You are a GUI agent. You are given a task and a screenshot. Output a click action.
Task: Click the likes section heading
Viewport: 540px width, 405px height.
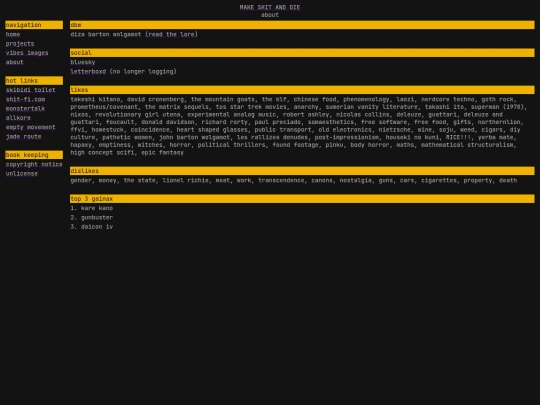(302, 90)
